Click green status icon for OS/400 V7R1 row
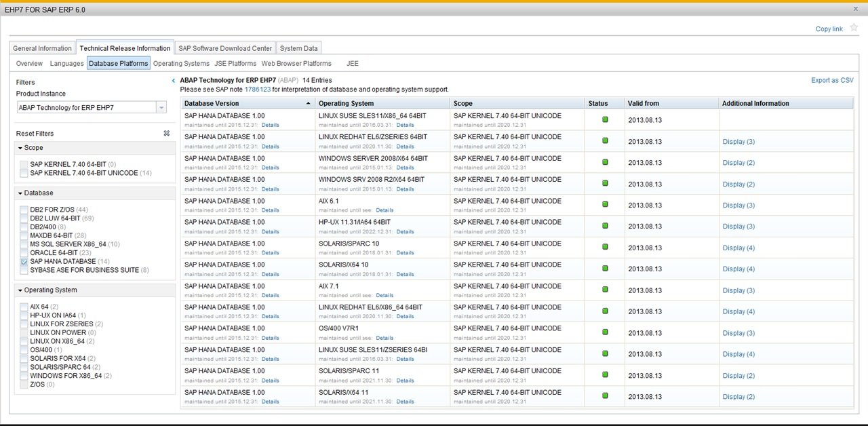Screen dimensions: 868x426 click(605, 332)
